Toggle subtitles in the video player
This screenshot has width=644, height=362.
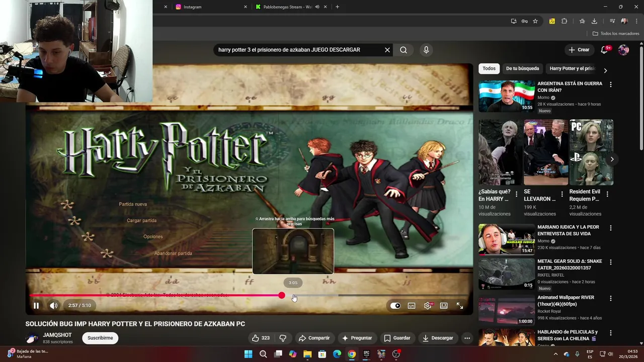[x=412, y=306]
